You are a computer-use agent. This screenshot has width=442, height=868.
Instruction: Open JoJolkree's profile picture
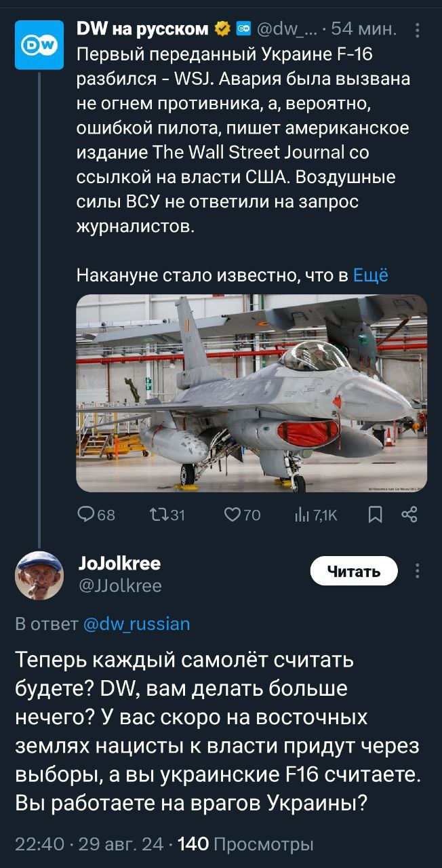(39, 575)
